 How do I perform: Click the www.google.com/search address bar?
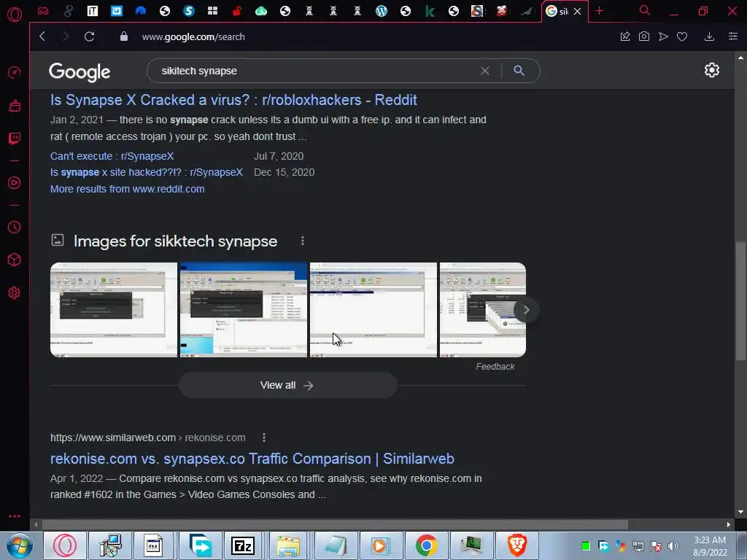coord(193,36)
